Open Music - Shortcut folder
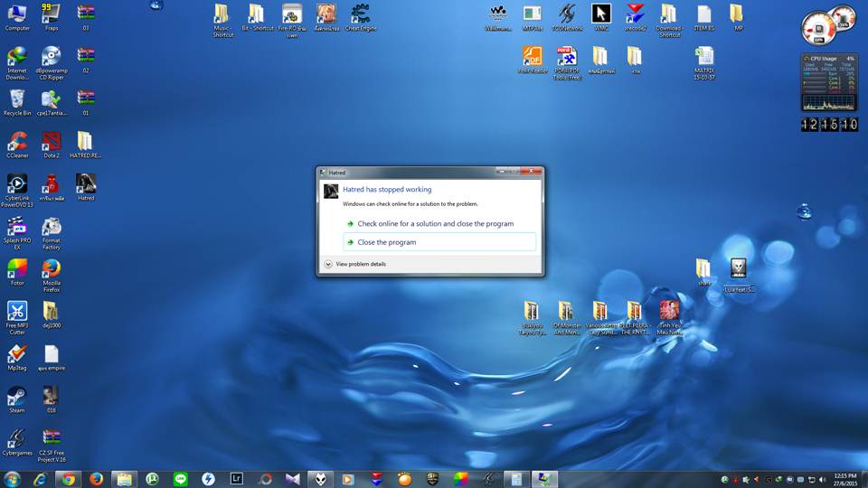The height and width of the screenshot is (488, 868). click(x=223, y=21)
